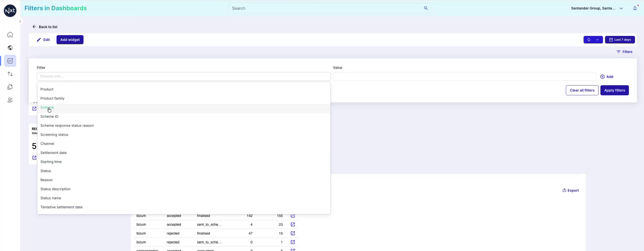Open link icon in bizum rejected sent_to_sche row
This screenshot has width=644, height=251.
(293, 242)
